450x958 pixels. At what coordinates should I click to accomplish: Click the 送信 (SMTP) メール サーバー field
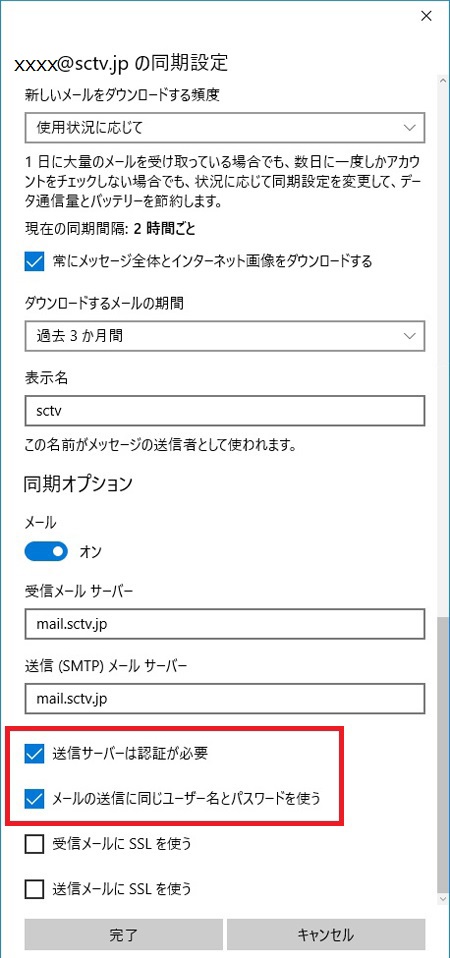click(225, 698)
